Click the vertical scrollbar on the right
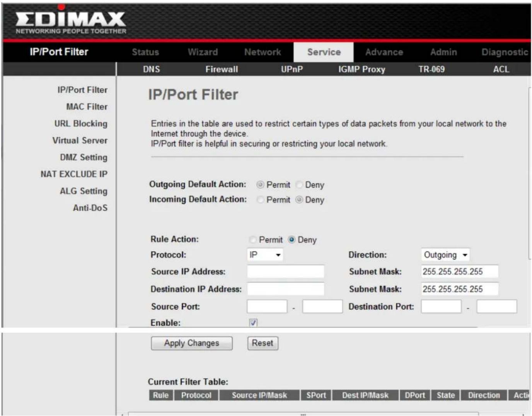The width and height of the screenshot is (532, 416). coord(529,173)
